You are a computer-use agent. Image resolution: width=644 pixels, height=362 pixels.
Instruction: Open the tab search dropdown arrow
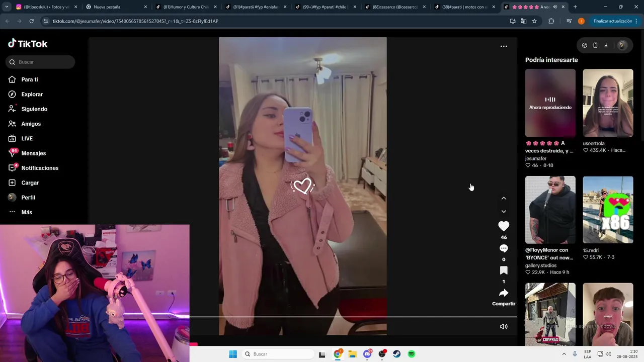pos(6,7)
